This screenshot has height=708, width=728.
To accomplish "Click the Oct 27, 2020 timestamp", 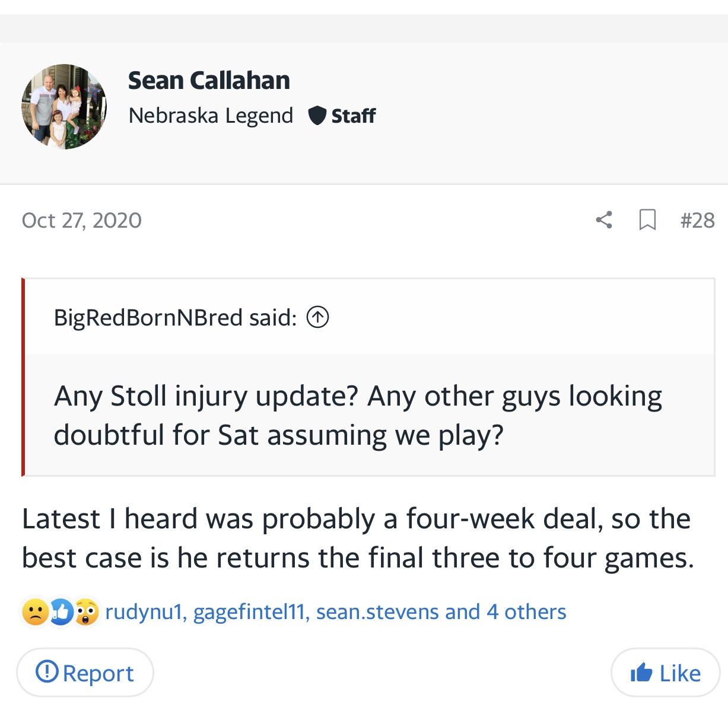I will [x=82, y=220].
